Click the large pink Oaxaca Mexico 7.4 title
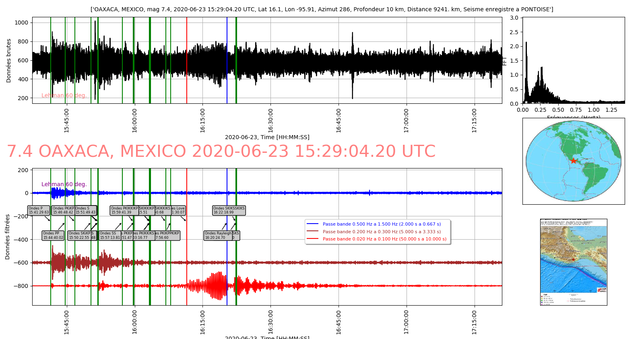Screen dimensions: 644x339 pyautogui.click(x=221, y=151)
